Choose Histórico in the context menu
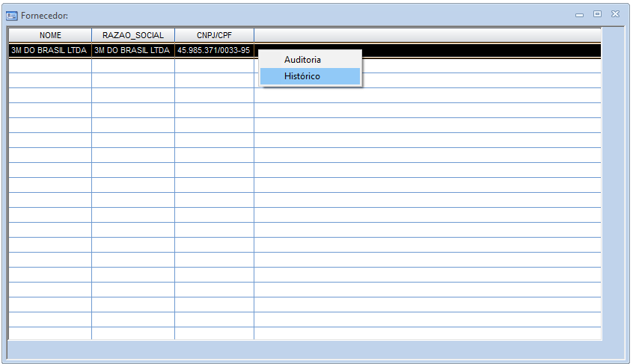This screenshot has width=633, height=364. (x=302, y=76)
